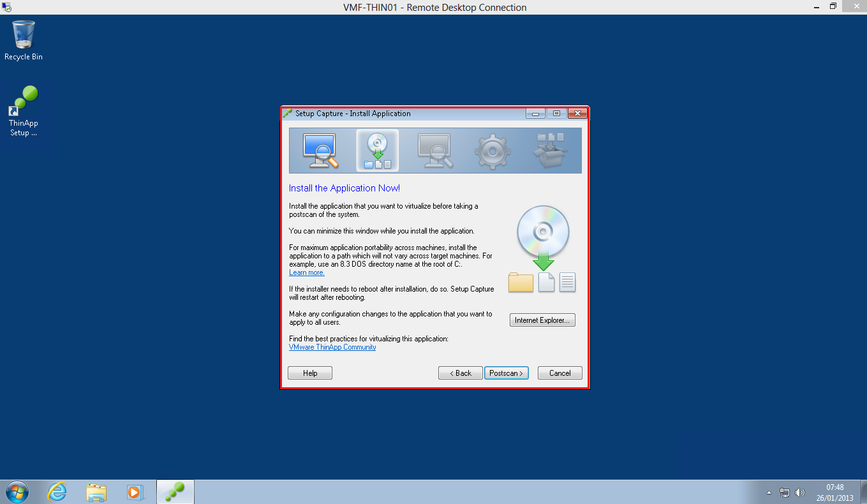Open Internet Explorer from the taskbar
Viewport: 867px width, 504px height.
tap(57, 492)
